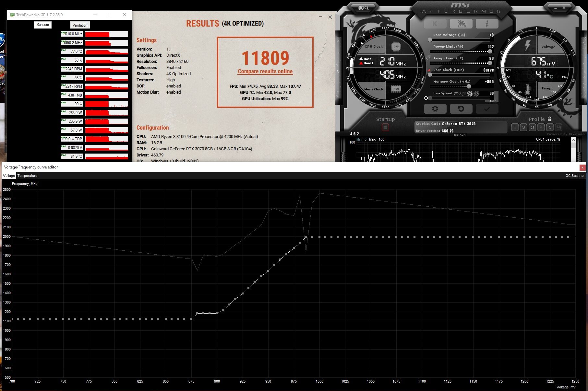Open the Sensors tab in GPU-Z

[43, 25]
